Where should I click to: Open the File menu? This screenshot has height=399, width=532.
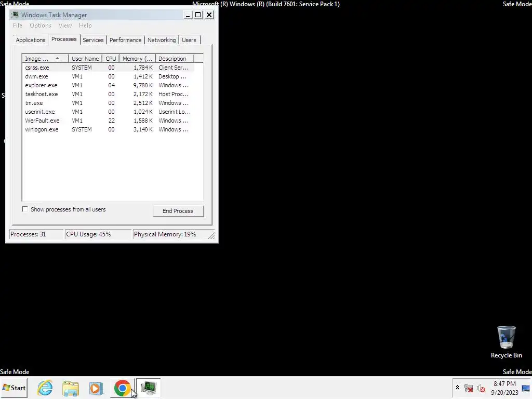click(18, 25)
